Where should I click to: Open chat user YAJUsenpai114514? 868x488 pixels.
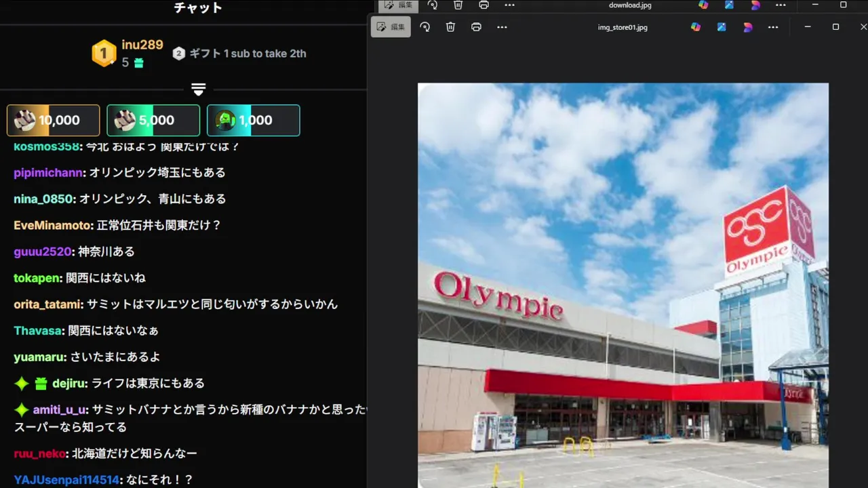point(66,480)
